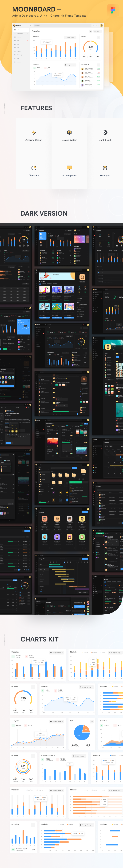123x868 pixels.
Task: Click user avatar in light dashboard header
Action: [101, 26]
